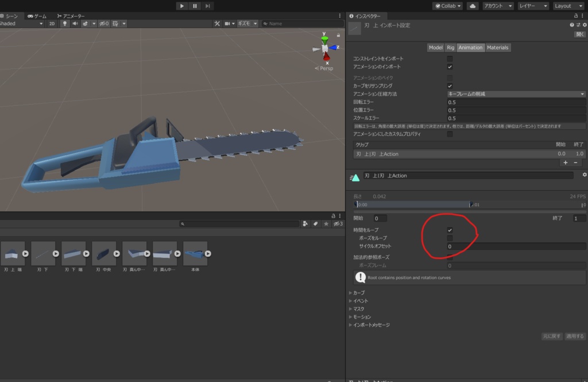Screen dimensions: 588x382
Task: Toggle hidden objects visibility in the scene toolbar
Action: click(x=104, y=24)
